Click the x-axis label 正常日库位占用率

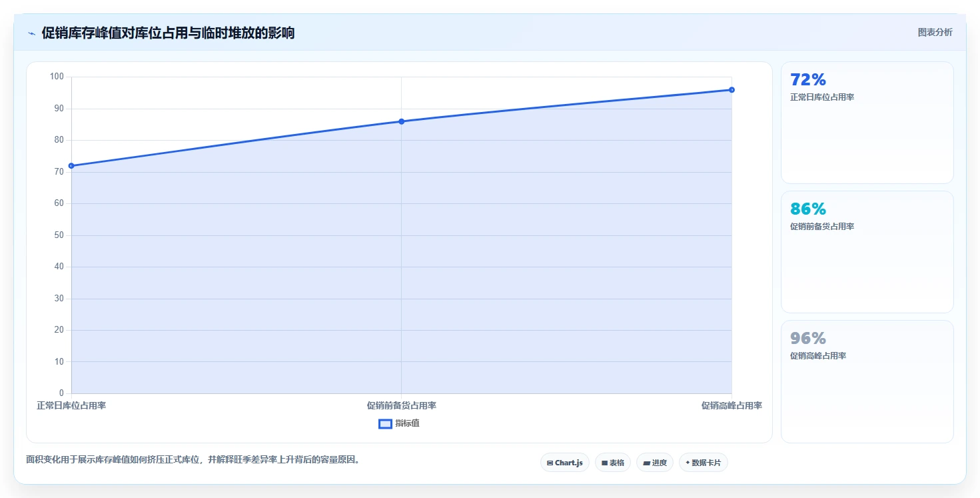pyautogui.click(x=71, y=405)
